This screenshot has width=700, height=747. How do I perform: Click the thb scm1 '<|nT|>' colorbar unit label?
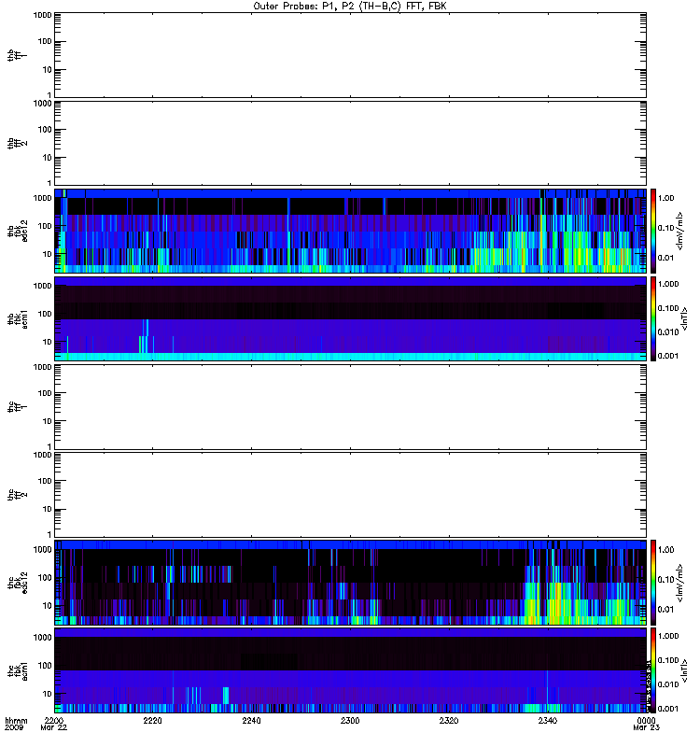[684, 318]
